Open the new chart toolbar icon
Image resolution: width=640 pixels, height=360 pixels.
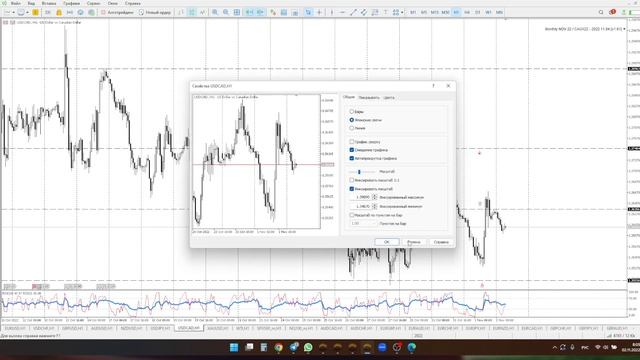pos(7,12)
